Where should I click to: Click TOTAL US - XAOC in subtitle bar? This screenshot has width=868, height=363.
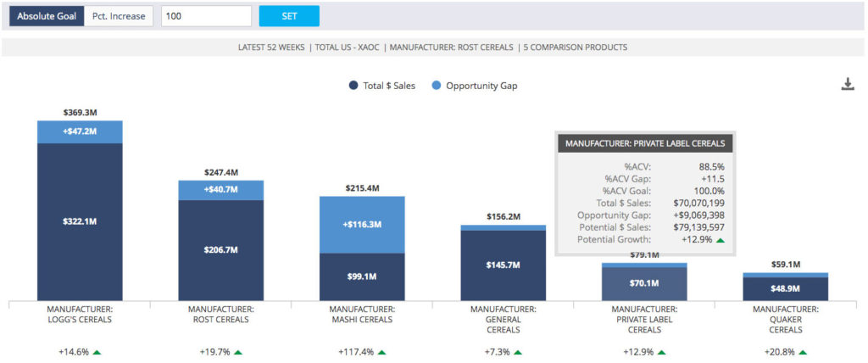point(347,47)
